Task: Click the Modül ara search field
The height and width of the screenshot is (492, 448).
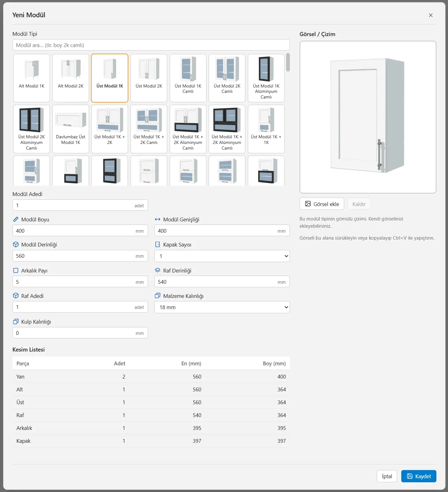Action: click(x=151, y=45)
